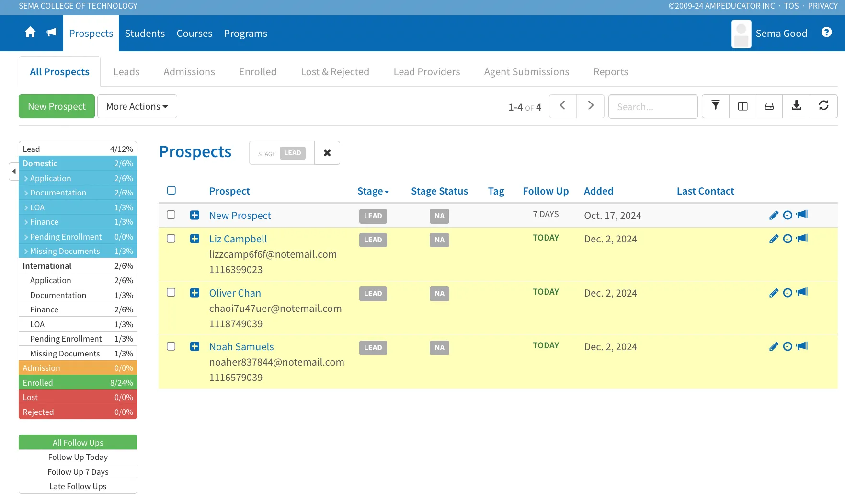Screen dimensions: 845x504
Task: Expand the Noah Samuels row details
Action: [194, 346]
